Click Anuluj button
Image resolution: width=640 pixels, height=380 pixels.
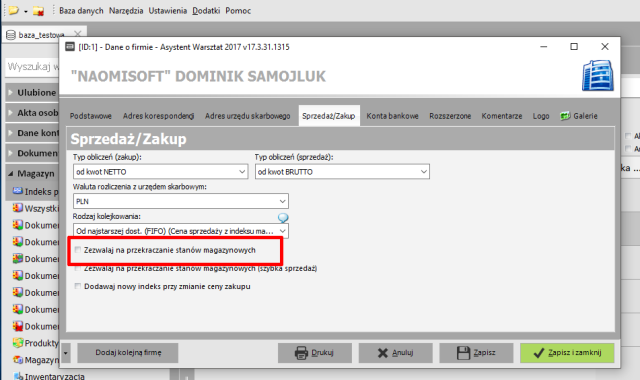click(x=395, y=353)
